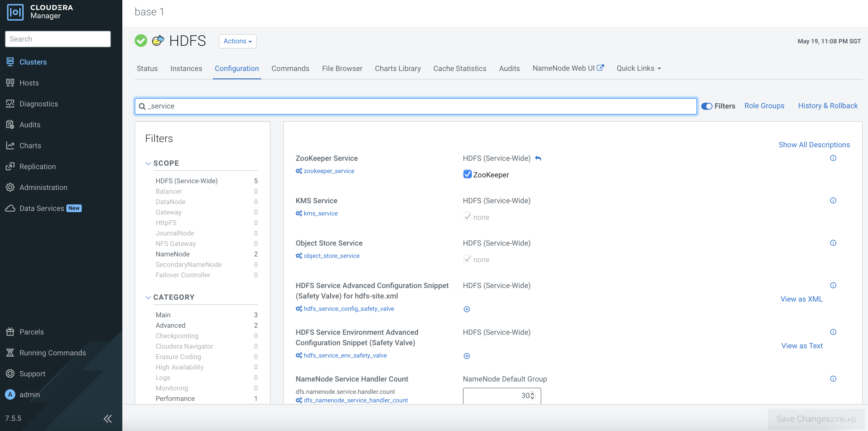This screenshot has height=431, width=868.
Task: Collapse the sidebar with double-chevron icon
Action: tap(108, 418)
